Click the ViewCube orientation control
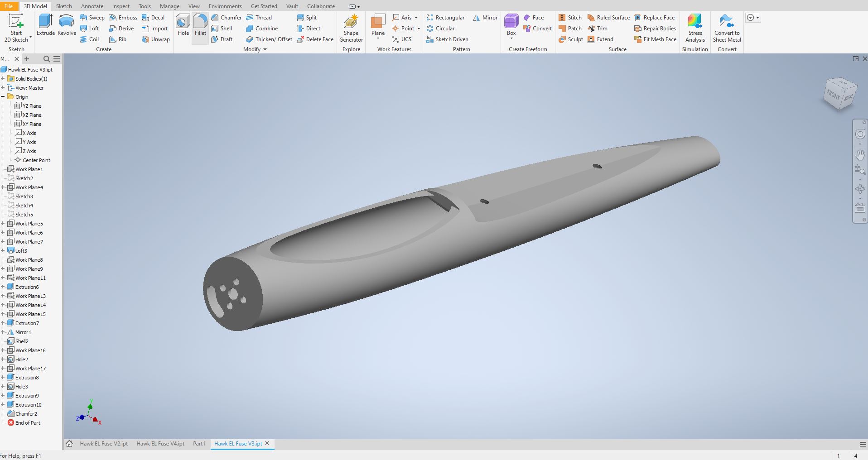This screenshot has height=460, width=868. (839, 94)
